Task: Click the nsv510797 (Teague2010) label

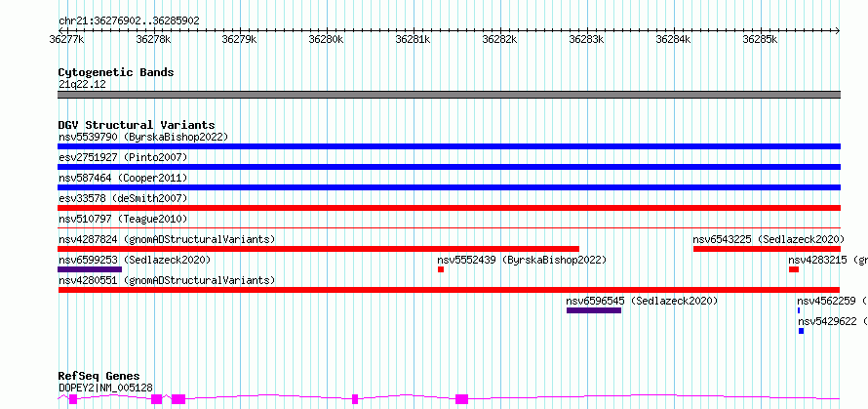Action: point(123,219)
